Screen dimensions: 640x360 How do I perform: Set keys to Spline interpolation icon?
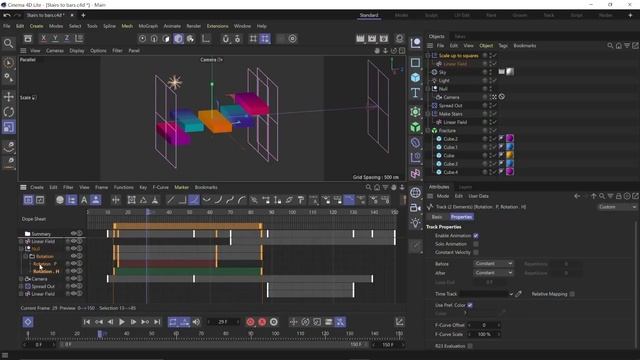[x=194, y=200]
